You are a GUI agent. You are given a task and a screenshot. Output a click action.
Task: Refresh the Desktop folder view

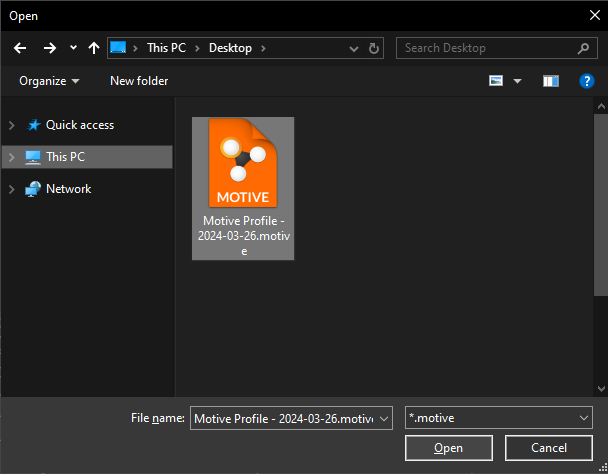coord(374,48)
